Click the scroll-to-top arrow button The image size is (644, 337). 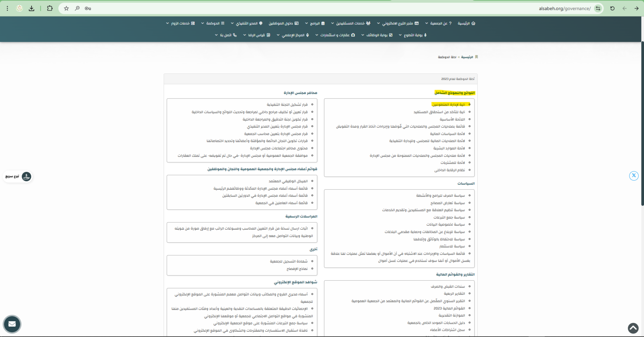click(x=633, y=328)
